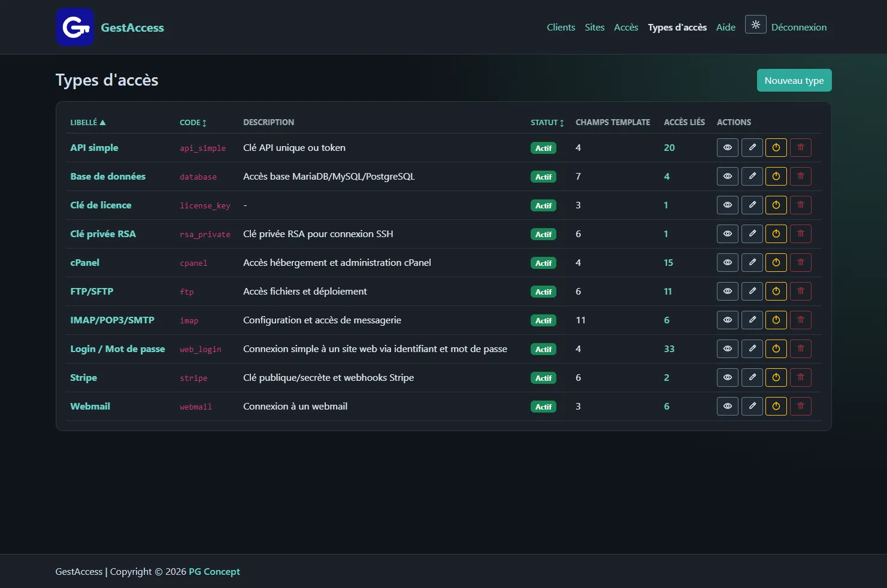Open linked accesses count 20

pos(669,147)
